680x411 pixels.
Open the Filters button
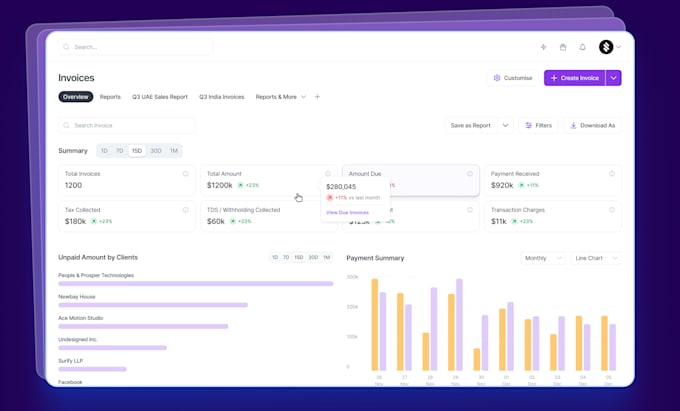tap(538, 125)
